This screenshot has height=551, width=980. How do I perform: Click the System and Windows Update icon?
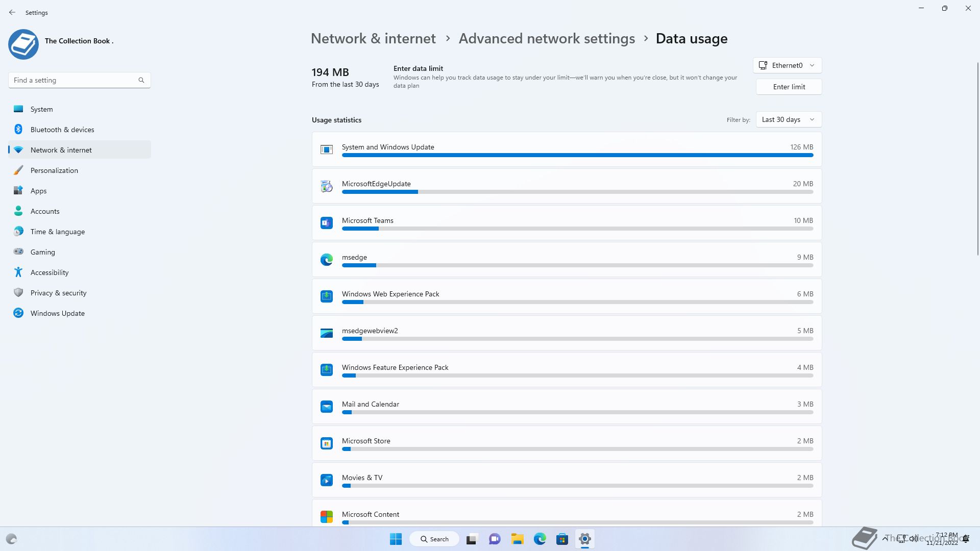click(327, 149)
